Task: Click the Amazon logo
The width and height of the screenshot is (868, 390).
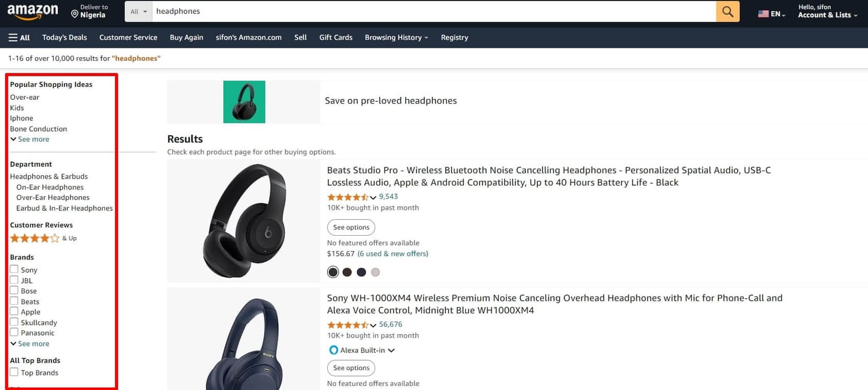Action: tap(32, 11)
